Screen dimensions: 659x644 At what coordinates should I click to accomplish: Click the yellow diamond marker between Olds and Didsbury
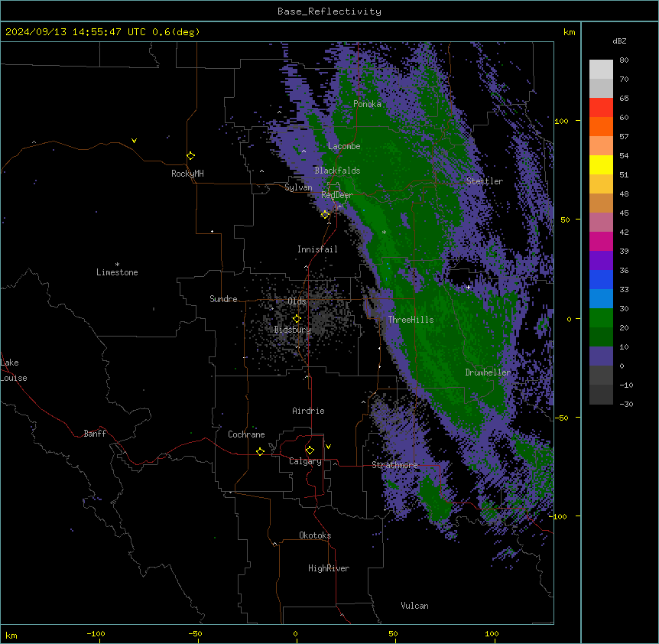297,319
